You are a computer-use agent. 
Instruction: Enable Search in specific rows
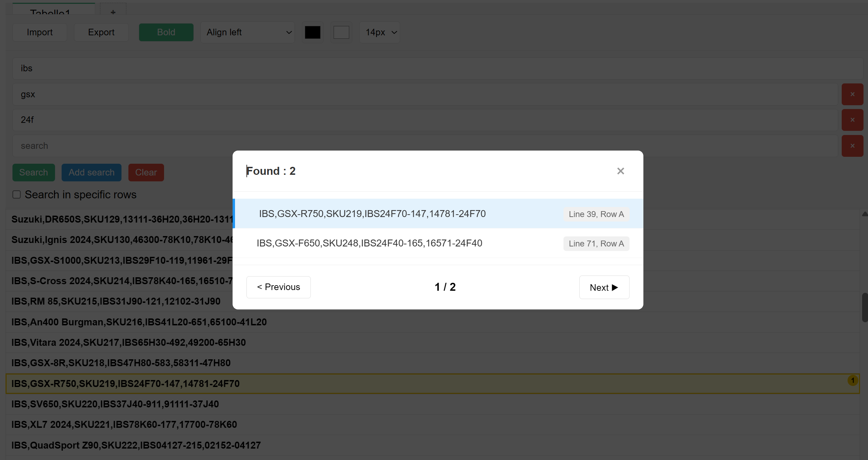pos(16,195)
